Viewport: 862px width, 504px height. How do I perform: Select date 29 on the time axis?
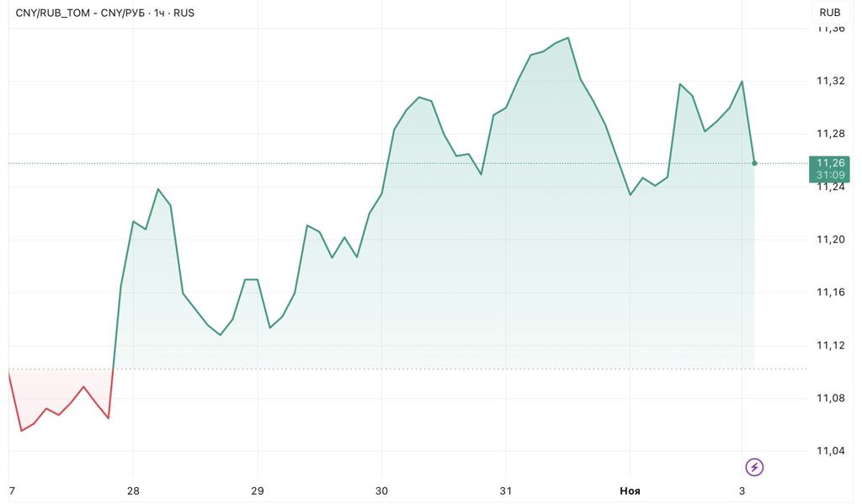(258, 491)
